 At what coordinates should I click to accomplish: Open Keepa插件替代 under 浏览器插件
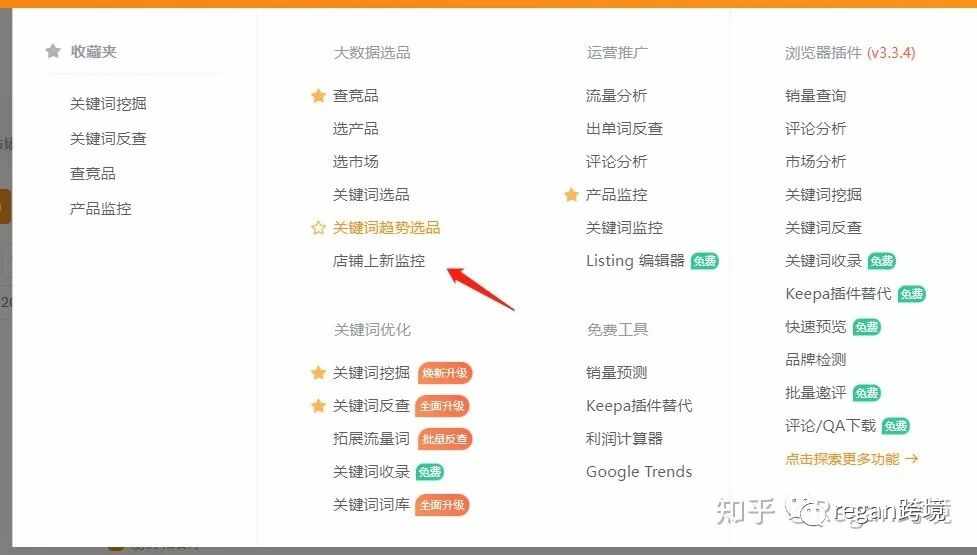tap(839, 293)
